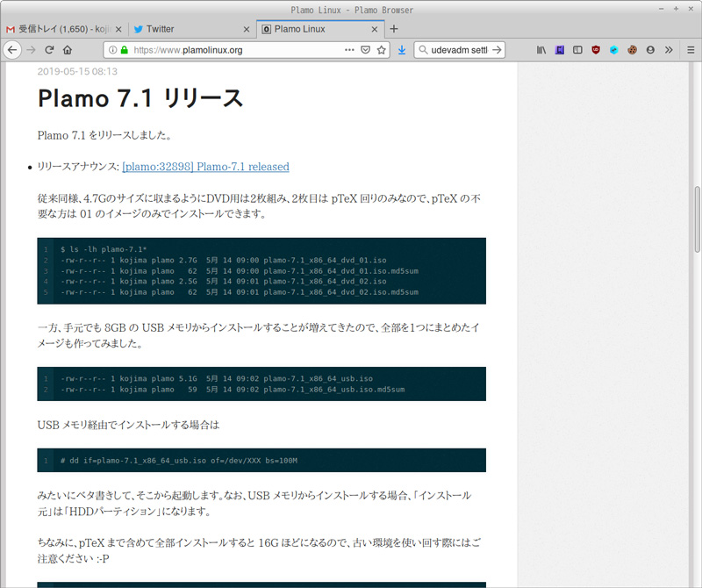View the green padlock connection details
The width and height of the screenshot is (702, 588).
click(x=124, y=50)
